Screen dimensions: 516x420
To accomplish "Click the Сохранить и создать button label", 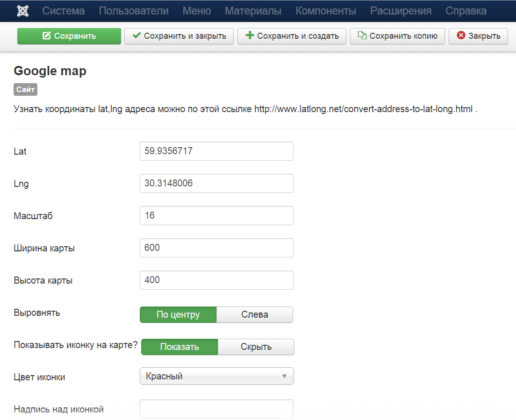I will (298, 36).
